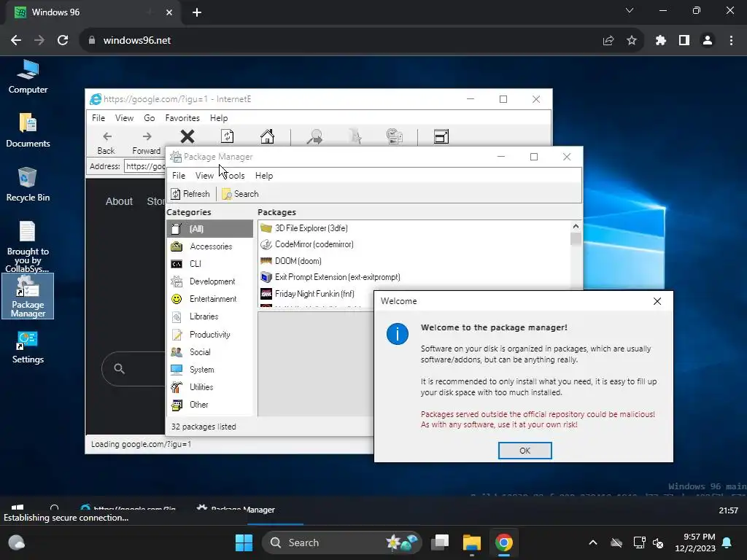Open the Recycle Bin desktop icon
This screenshot has height=560, width=747.
pyautogui.click(x=28, y=184)
